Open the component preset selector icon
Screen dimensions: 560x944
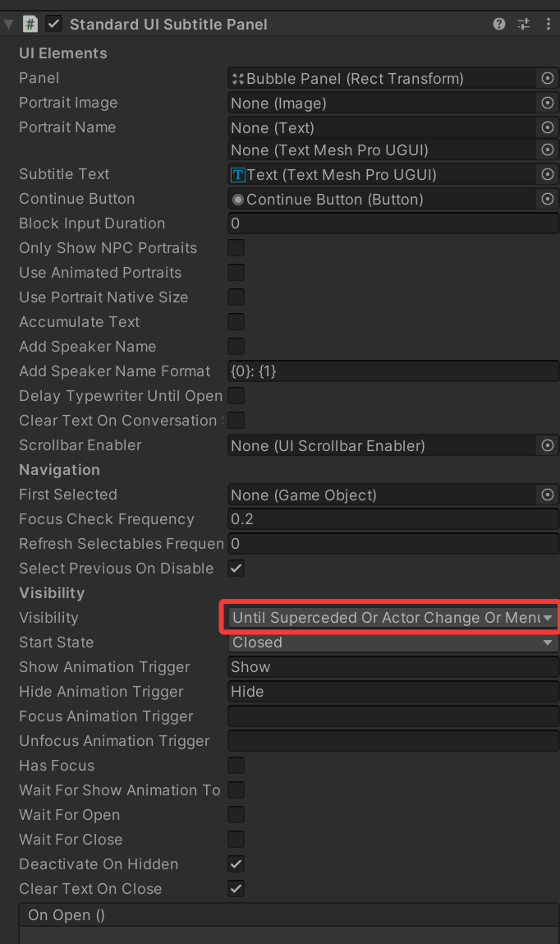pos(524,24)
